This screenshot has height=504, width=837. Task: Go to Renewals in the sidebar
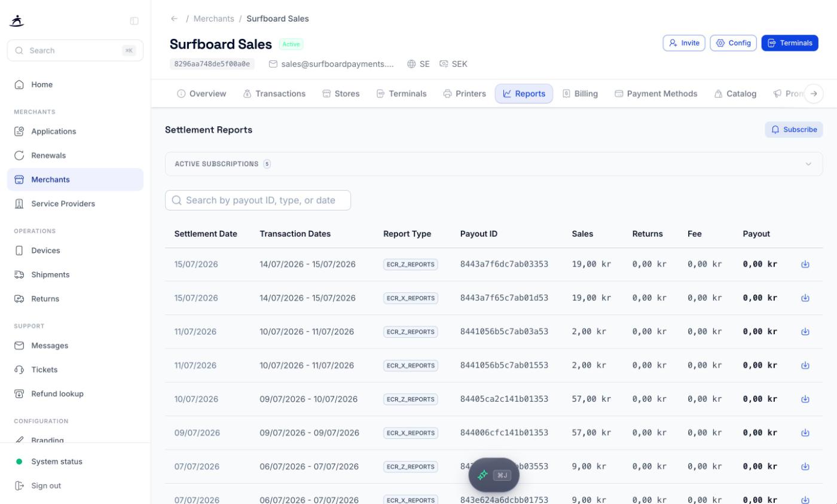(x=75, y=155)
